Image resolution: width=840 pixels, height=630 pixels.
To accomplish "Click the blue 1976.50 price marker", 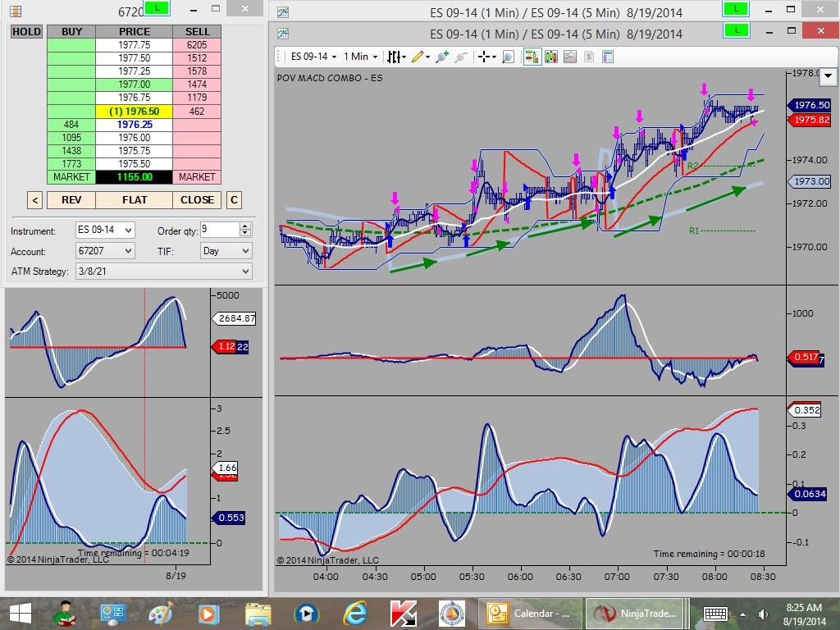I will click(810, 105).
